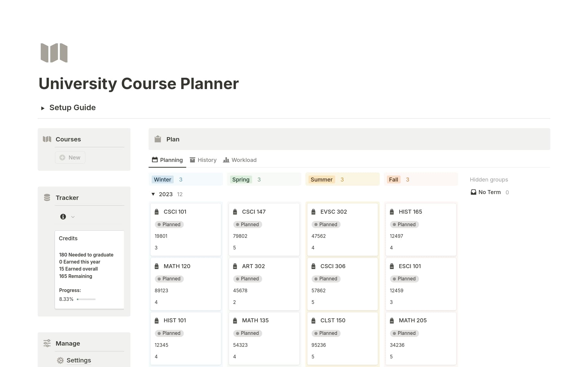Click the Manage sliders icon
The height and width of the screenshot is (367, 588).
tap(47, 343)
